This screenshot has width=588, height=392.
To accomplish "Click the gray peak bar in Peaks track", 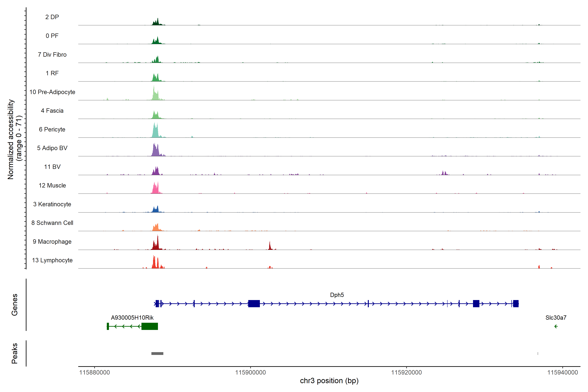I will [157, 353].
